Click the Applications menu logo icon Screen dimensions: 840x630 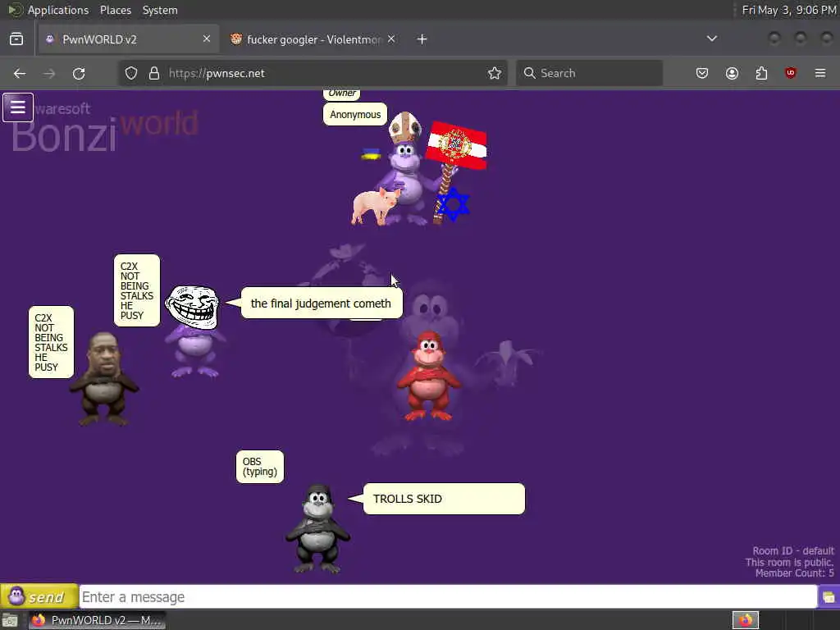[x=15, y=10]
